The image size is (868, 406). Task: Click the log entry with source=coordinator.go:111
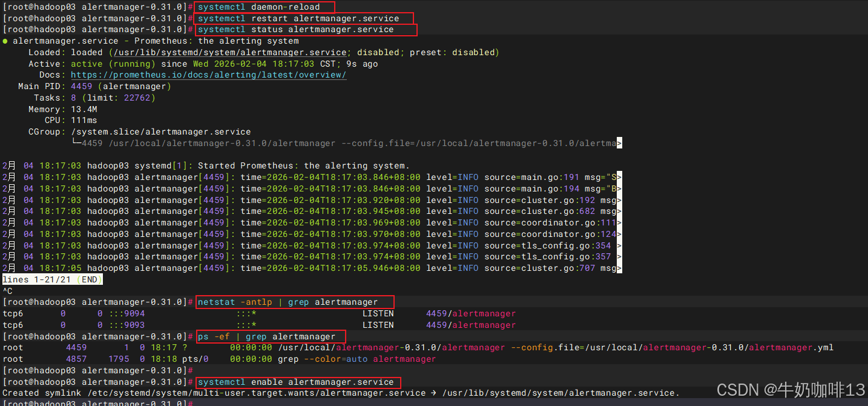click(x=312, y=222)
